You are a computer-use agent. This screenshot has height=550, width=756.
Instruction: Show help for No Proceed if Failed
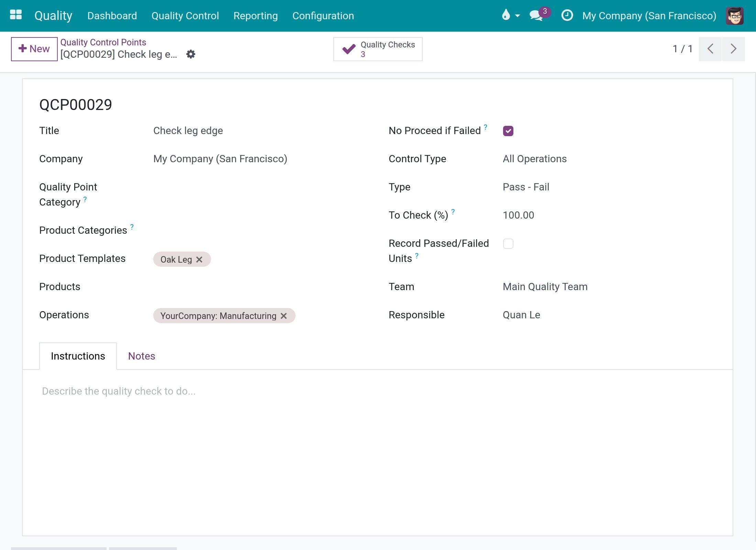pyautogui.click(x=486, y=127)
